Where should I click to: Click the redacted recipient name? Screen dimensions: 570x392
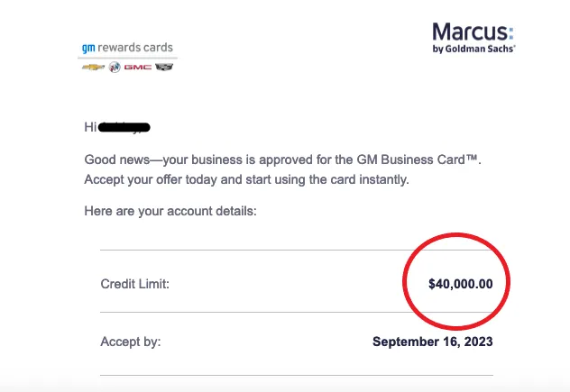(x=124, y=127)
